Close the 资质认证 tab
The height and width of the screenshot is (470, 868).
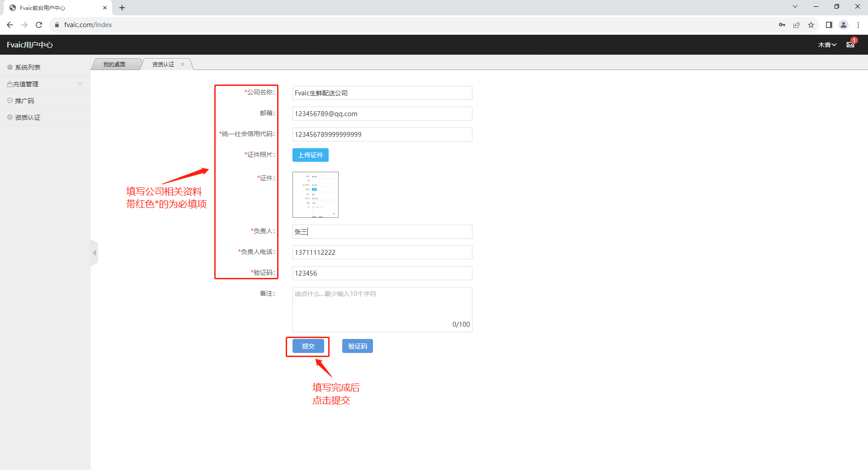[x=183, y=64]
